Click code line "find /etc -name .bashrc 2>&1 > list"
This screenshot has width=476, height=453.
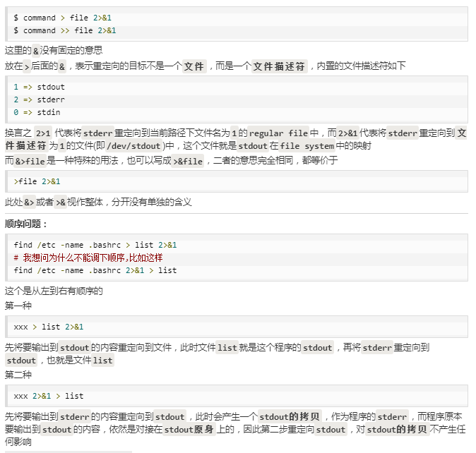95,270
